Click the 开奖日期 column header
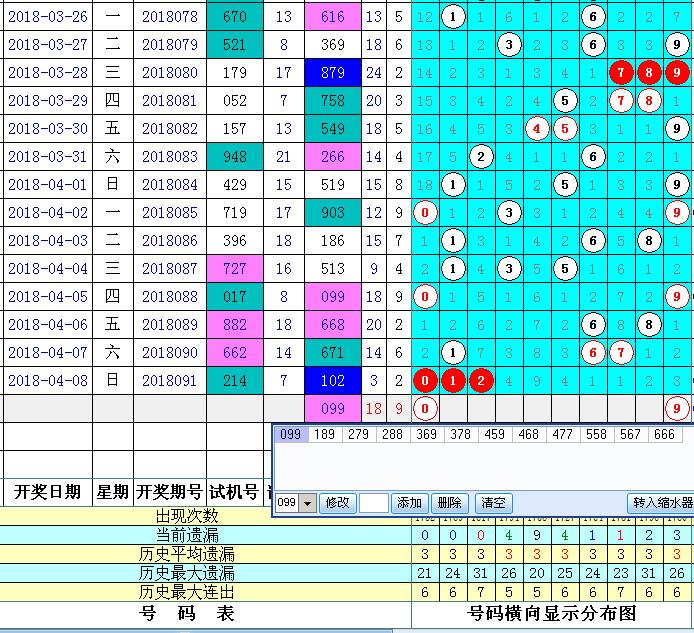Screen dimensions: 694x633 click(46, 491)
